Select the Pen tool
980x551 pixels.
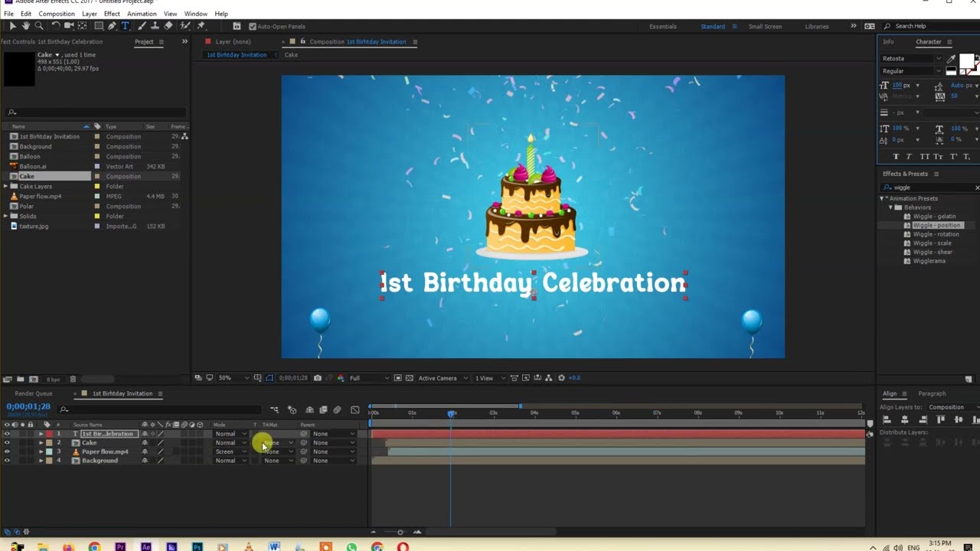(x=112, y=26)
